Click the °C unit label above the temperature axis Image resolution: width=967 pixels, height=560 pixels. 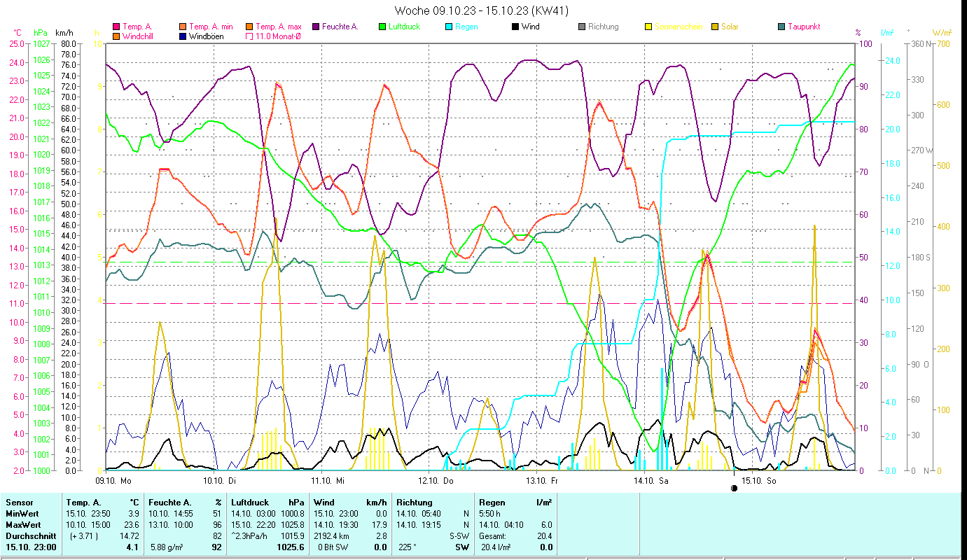pos(18,32)
